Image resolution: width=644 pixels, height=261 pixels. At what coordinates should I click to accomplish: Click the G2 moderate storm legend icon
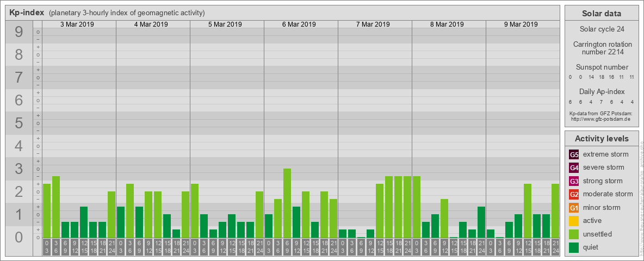574,194
